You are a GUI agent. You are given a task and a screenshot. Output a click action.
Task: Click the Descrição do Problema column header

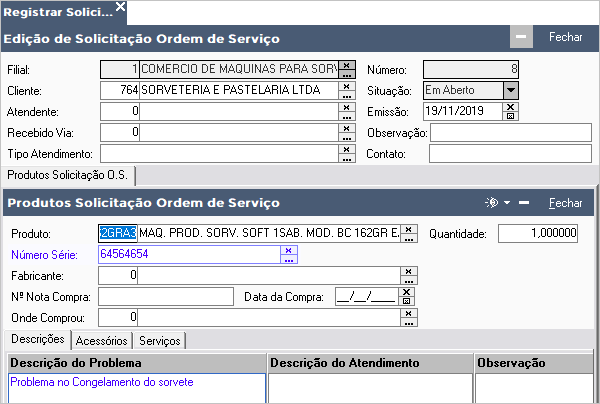137,363
